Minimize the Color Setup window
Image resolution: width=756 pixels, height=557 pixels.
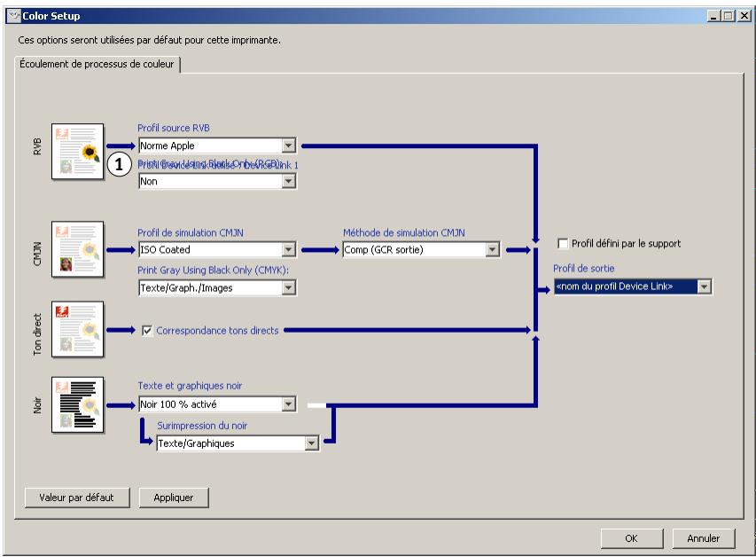point(714,16)
